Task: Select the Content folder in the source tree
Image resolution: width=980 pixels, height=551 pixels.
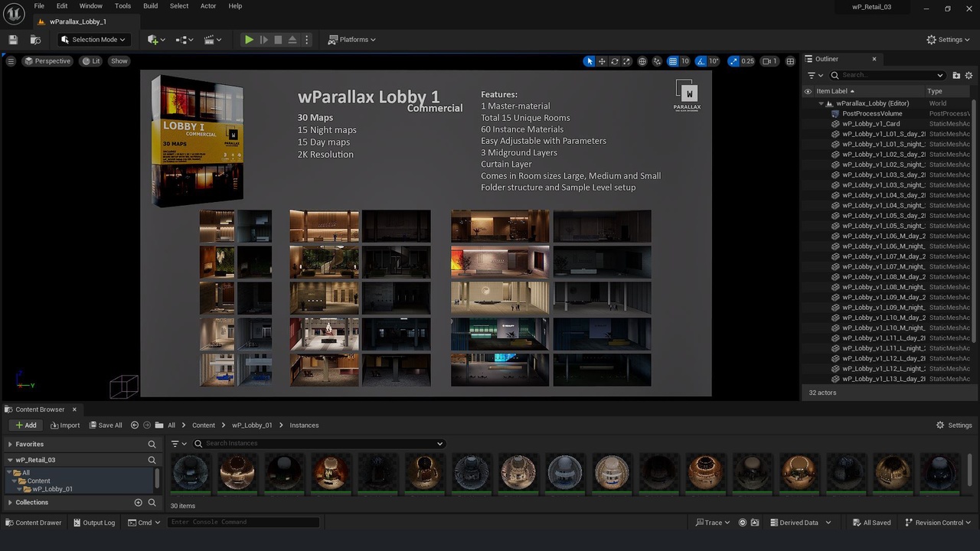Action: pos(38,481)
